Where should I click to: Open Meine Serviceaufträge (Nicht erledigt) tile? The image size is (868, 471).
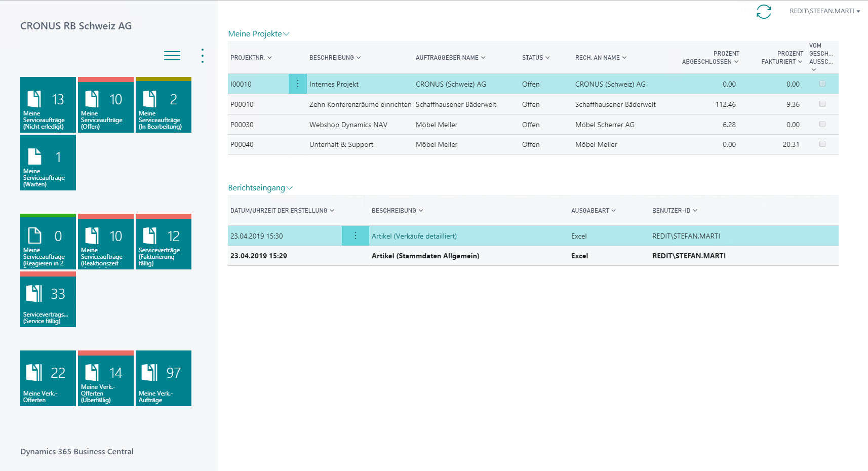tap(48, 105)
